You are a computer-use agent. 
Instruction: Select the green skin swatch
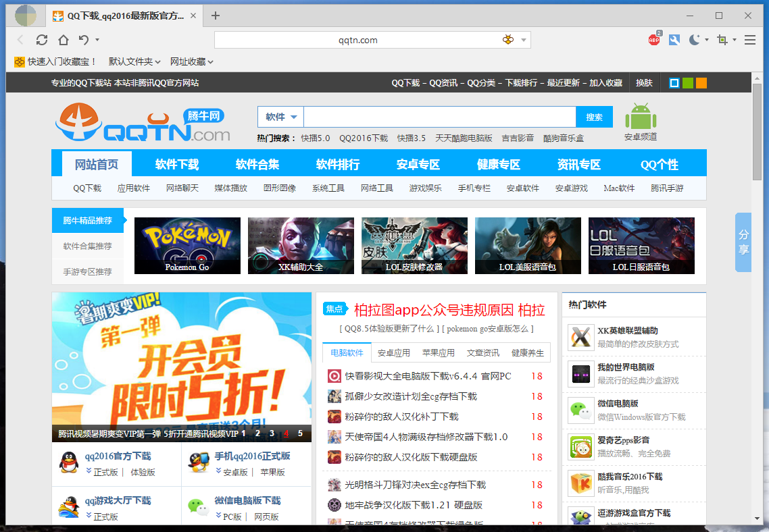point(688,83)
